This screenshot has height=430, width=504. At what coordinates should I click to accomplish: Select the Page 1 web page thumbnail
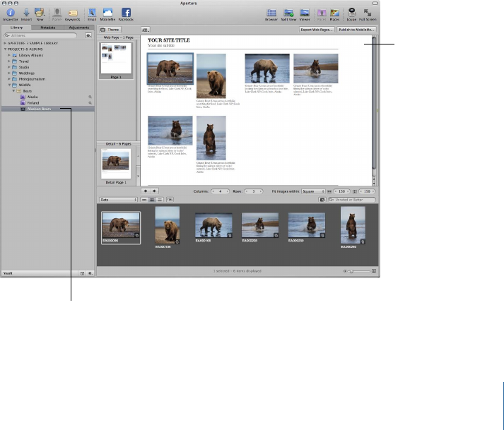(116, 59)
